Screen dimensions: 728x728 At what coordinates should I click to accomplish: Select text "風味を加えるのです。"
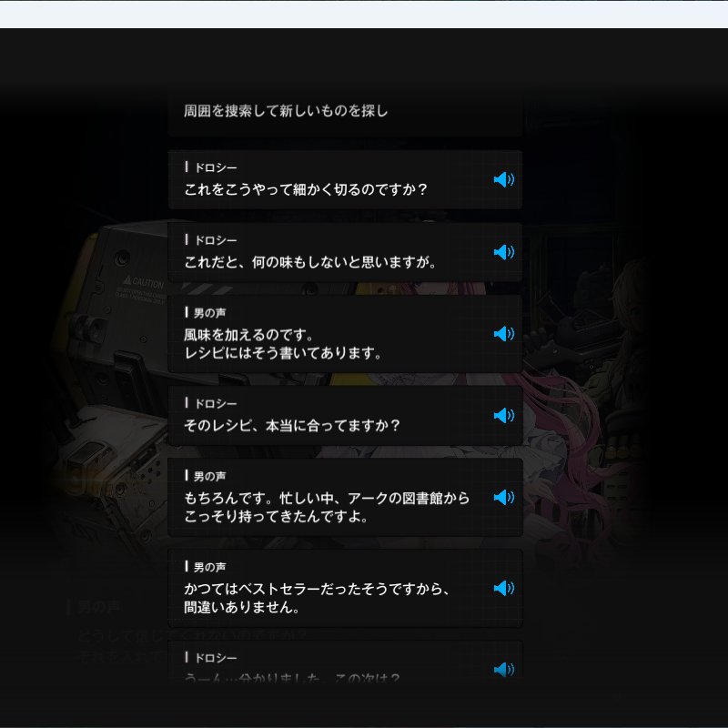[x=249, y=335]
